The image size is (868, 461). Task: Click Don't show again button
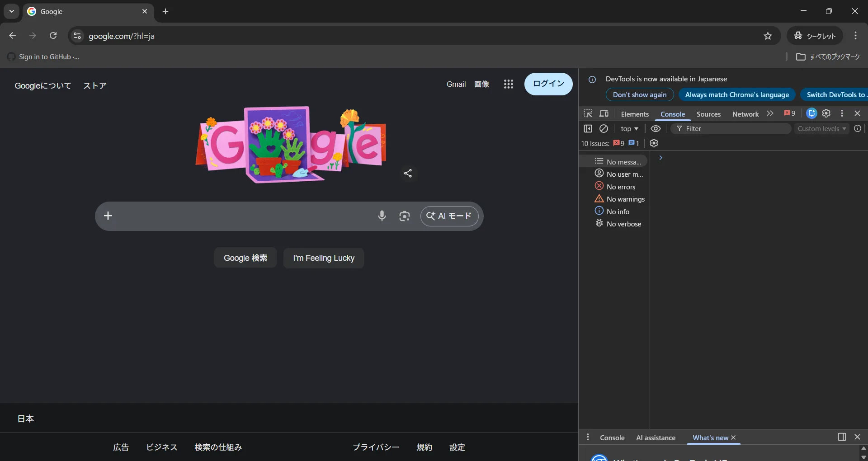640,95
